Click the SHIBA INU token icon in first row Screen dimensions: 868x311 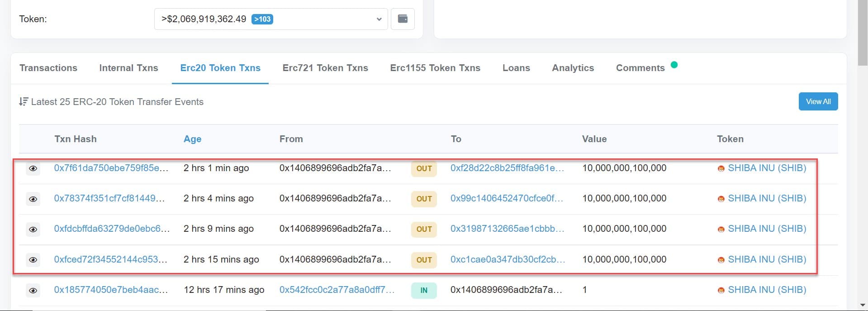pos(721,168)
